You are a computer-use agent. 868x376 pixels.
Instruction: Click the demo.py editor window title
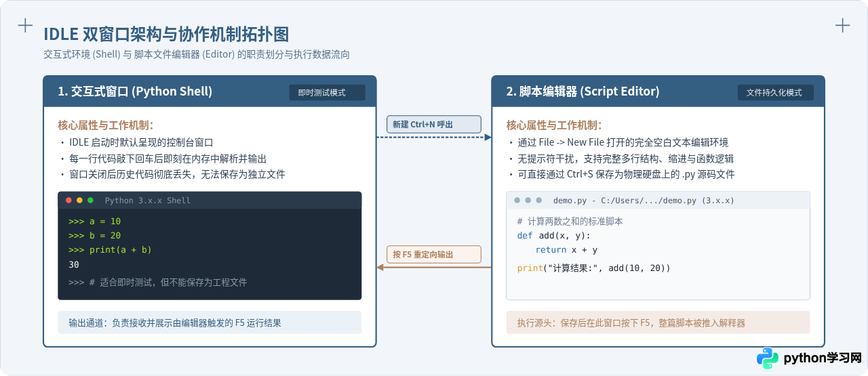(644, 201)
